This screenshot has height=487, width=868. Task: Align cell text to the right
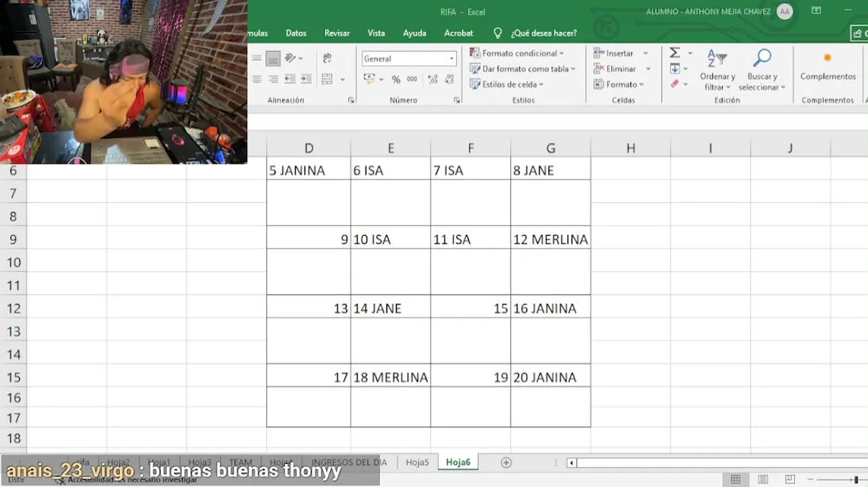273,79
